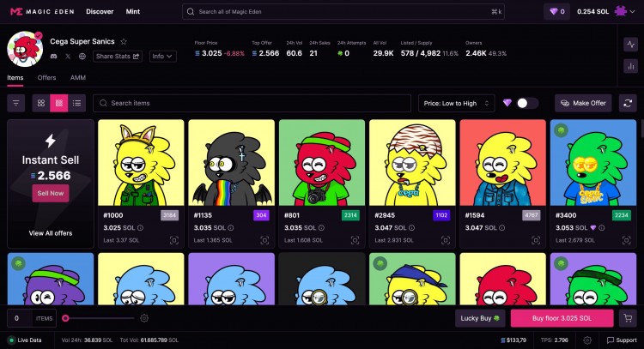Open quick view icon on card #1594
This screenshot has height=349, width=644.
point(536,240)
